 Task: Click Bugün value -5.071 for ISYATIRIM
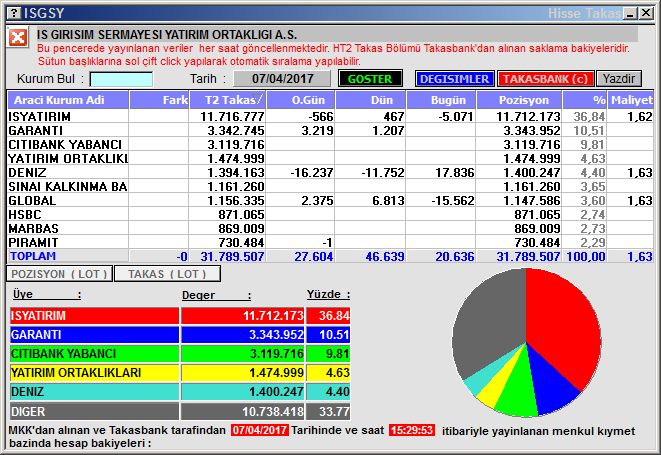coord(456,116)
